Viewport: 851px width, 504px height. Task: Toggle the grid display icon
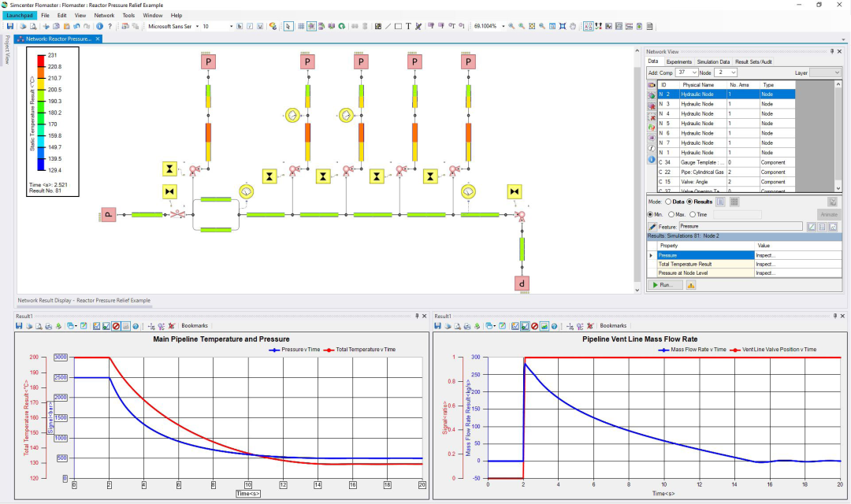tap(301, 26)
